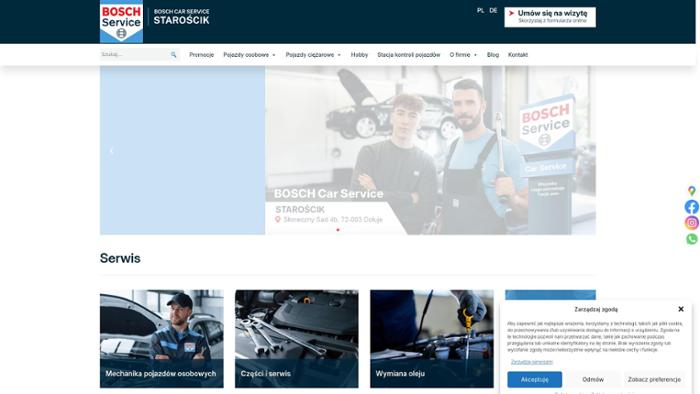This screenshot has width=700, height=394.
Task: Click the Odmów cookie button
Action: pos(593,379)
